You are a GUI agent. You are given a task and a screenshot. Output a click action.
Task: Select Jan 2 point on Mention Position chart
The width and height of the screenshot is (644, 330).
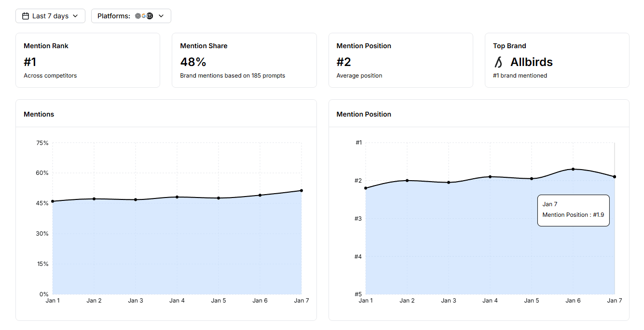coord(407,181)
